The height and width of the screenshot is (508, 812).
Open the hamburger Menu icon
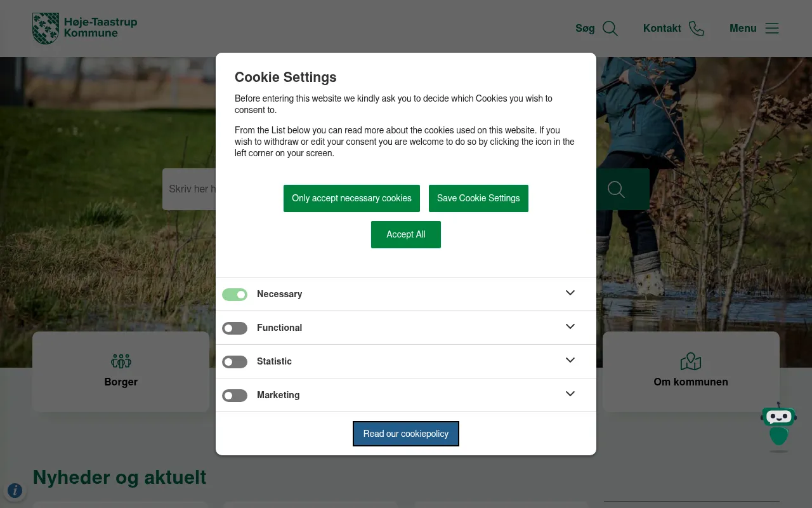pos(772,29)
